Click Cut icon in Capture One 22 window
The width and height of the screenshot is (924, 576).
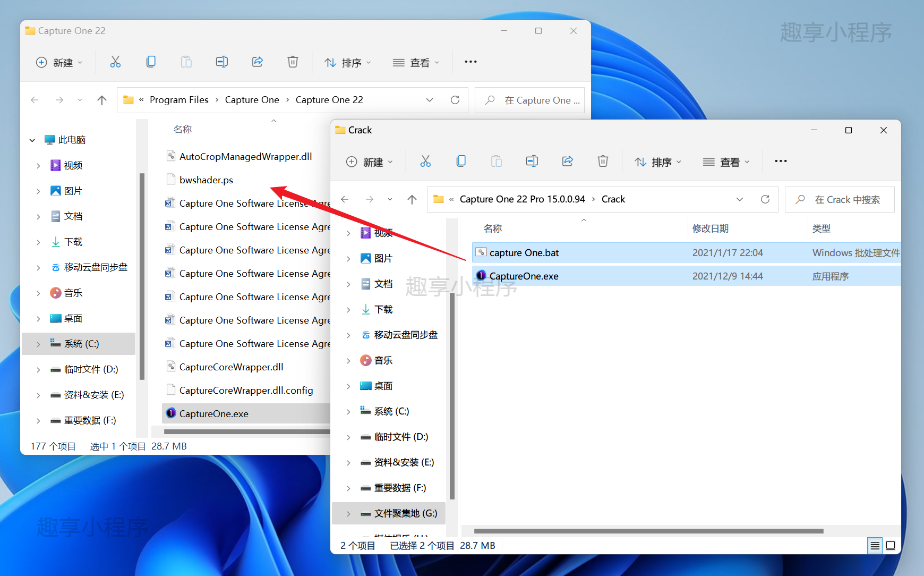(x=115, y=62)
